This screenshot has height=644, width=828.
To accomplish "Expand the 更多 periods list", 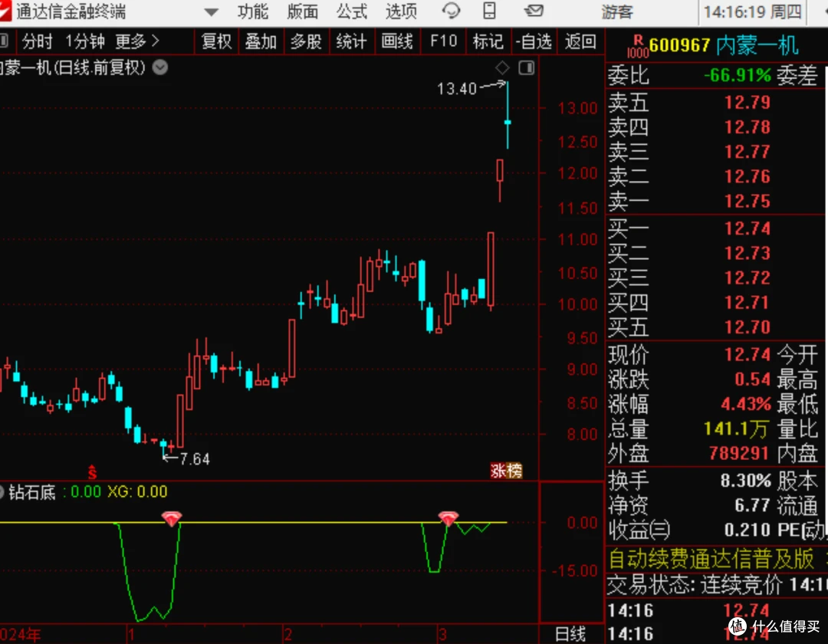I will pyautogui.click(x=137, y=41).
